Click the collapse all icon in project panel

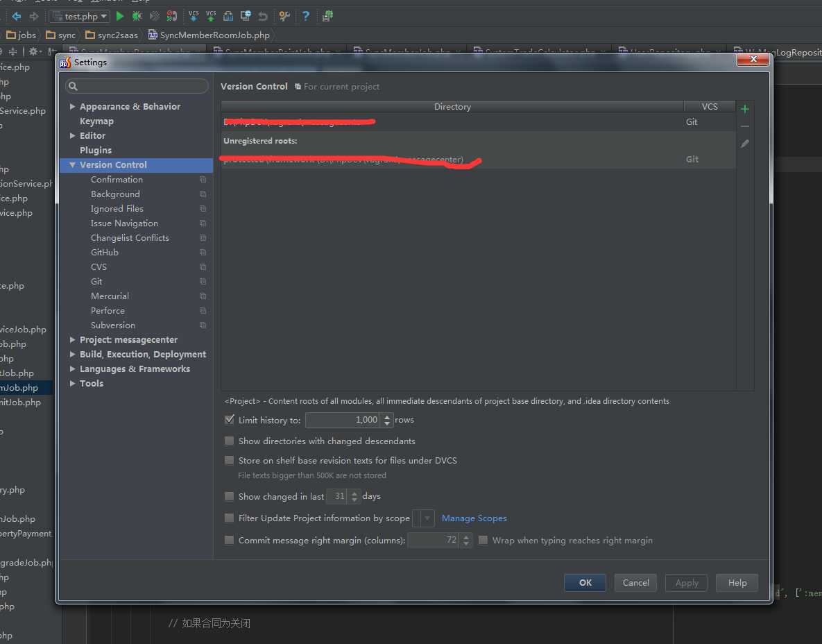(12, 51)
